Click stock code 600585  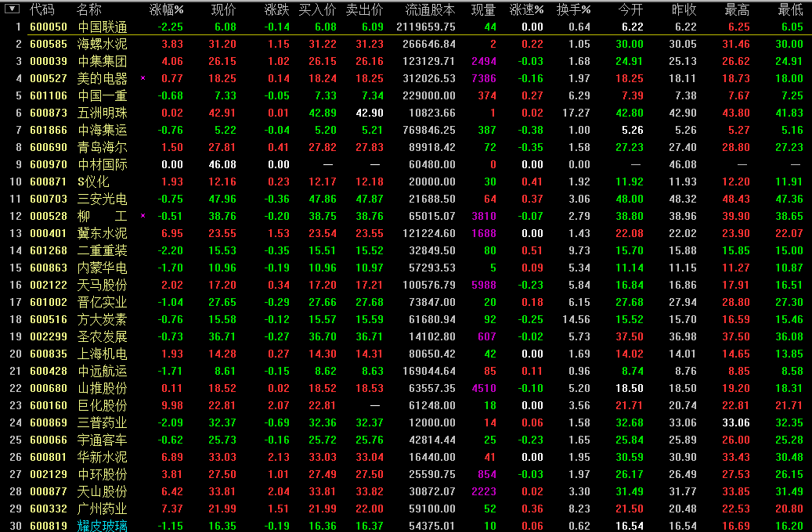pos(49,44)
